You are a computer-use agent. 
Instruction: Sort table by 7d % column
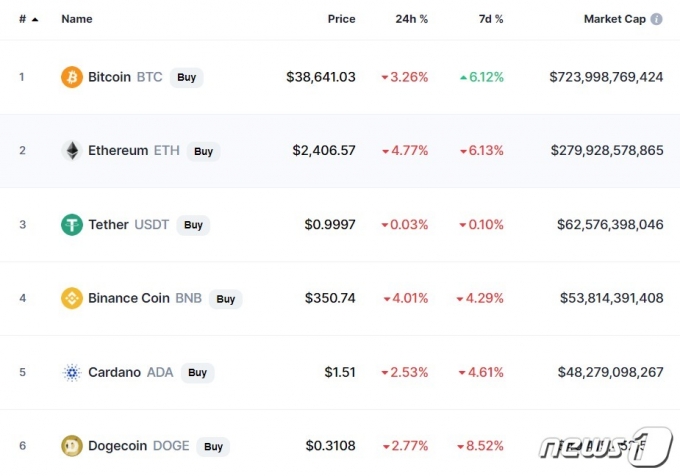[x=491, y=19]
